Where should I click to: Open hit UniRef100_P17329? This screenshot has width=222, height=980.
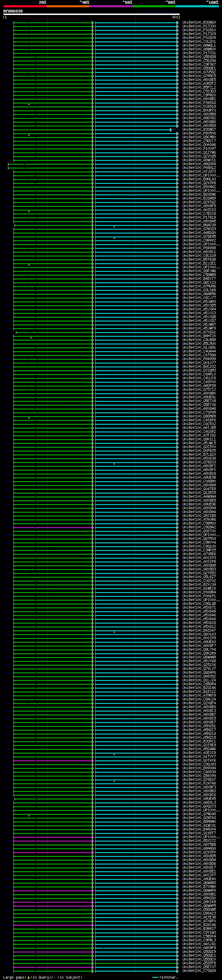click(x=199, y=34)
